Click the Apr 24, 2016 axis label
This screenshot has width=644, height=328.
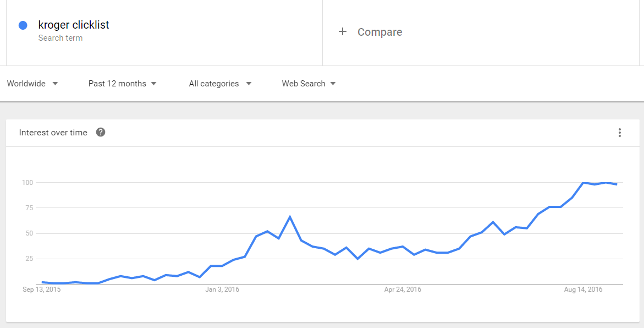[403, 289]
